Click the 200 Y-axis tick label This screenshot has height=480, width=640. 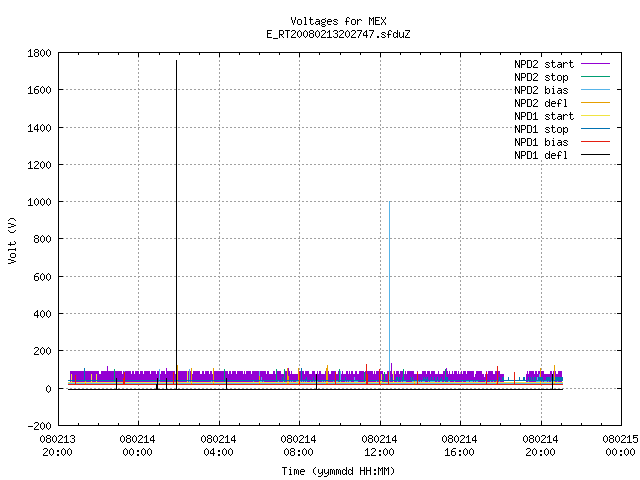[42, 351]
